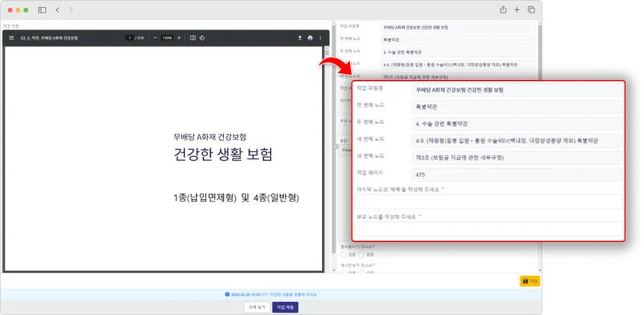Click the '무배당 A화재 건강보험' line in the PDF page
Screen dimensions: 644x315
click(x=210, y=137)
